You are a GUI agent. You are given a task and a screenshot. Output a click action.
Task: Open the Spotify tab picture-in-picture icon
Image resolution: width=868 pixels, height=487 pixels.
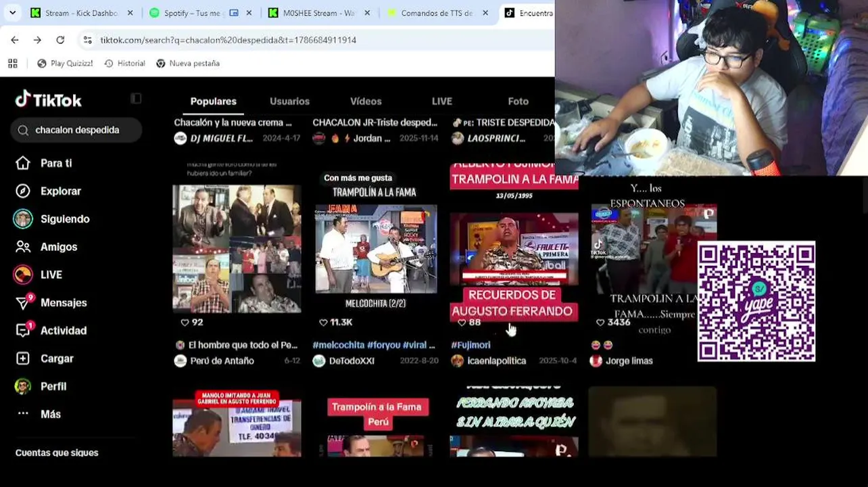coord(234,13)
